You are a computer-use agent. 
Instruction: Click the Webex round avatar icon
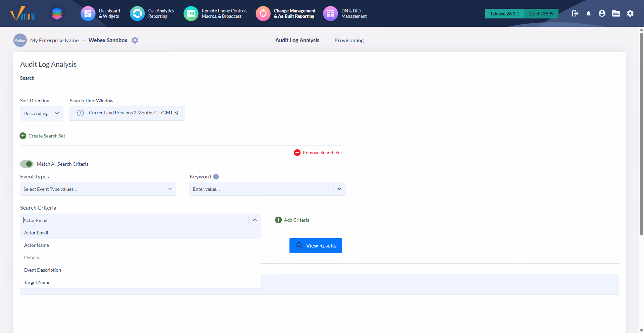(x=20, y=40)
